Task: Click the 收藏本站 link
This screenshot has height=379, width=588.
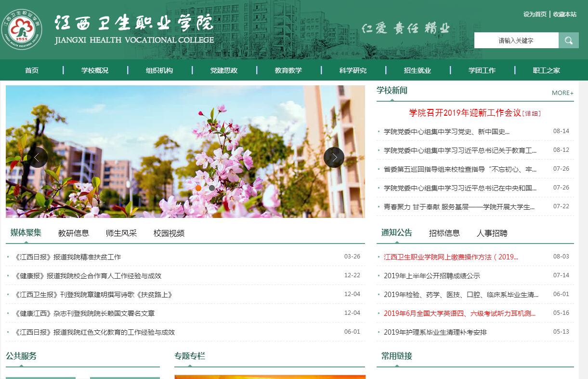Action: pos(564,14)
